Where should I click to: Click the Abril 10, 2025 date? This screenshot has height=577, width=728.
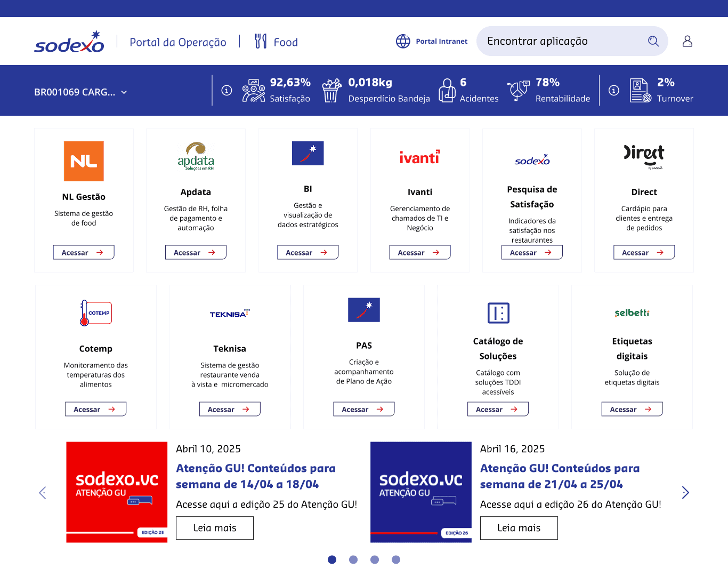(x=208, y=449)
